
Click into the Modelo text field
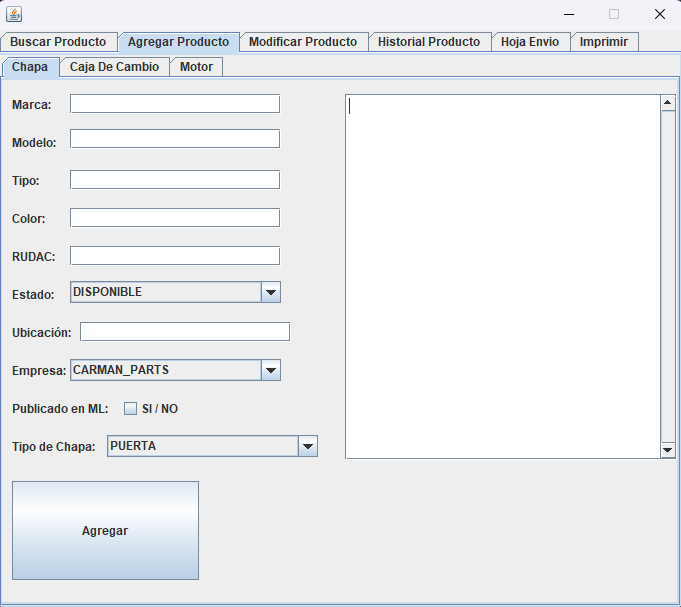pyautogui.click(x=175, y=139)
